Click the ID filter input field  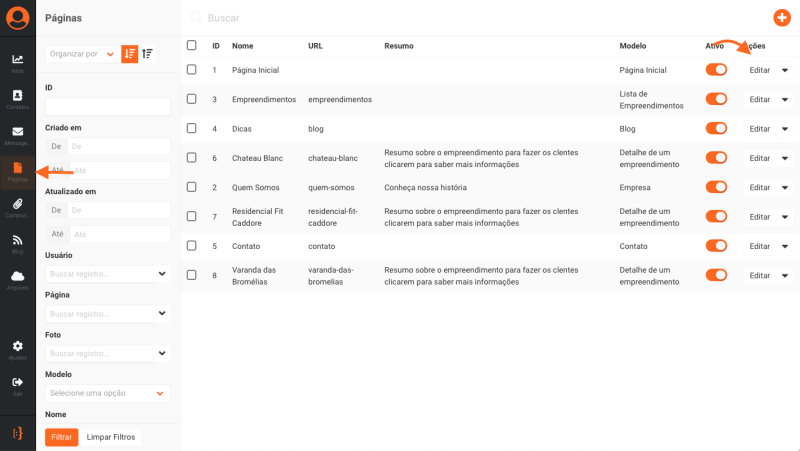pyautogui.click(x=108, y=106)
